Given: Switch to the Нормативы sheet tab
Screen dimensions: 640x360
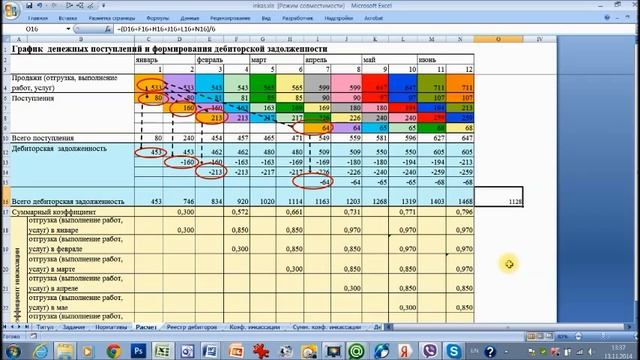Looking at the screenshot, I should (x=111, y=327).
